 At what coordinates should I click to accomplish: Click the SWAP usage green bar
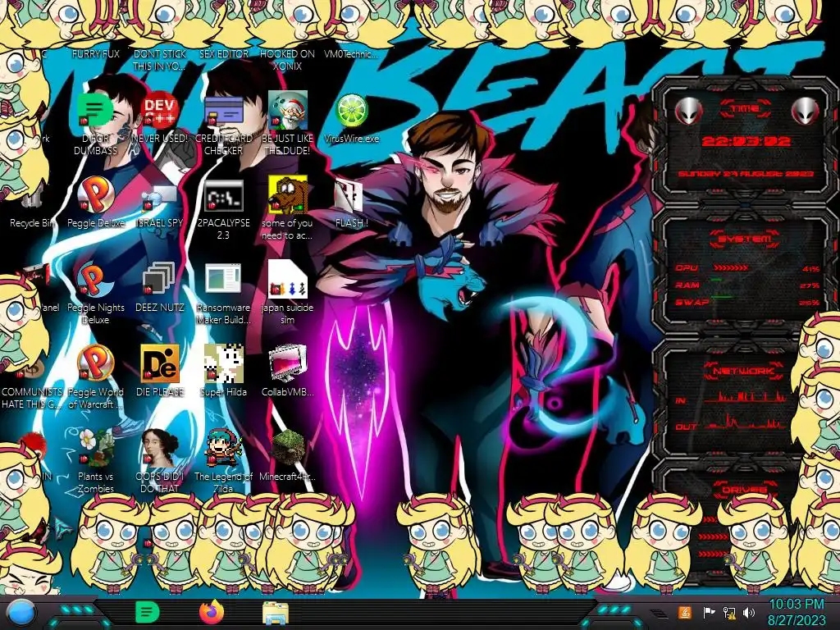coord(722,296)
